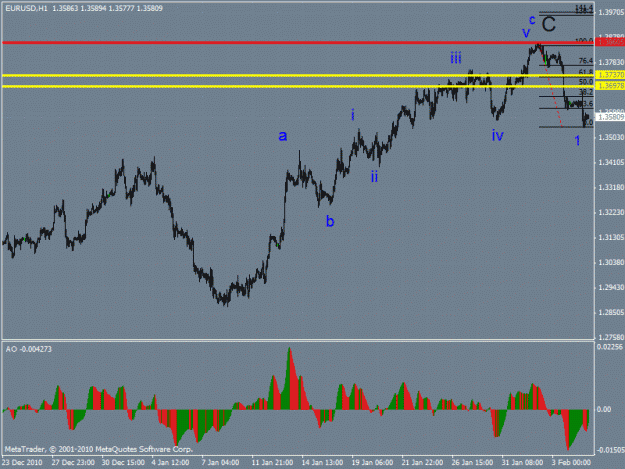Select the red horizontal line at 1.38605
Image resolution: width=625 pixels, height=469 pixels.
[x=298, y=42]
